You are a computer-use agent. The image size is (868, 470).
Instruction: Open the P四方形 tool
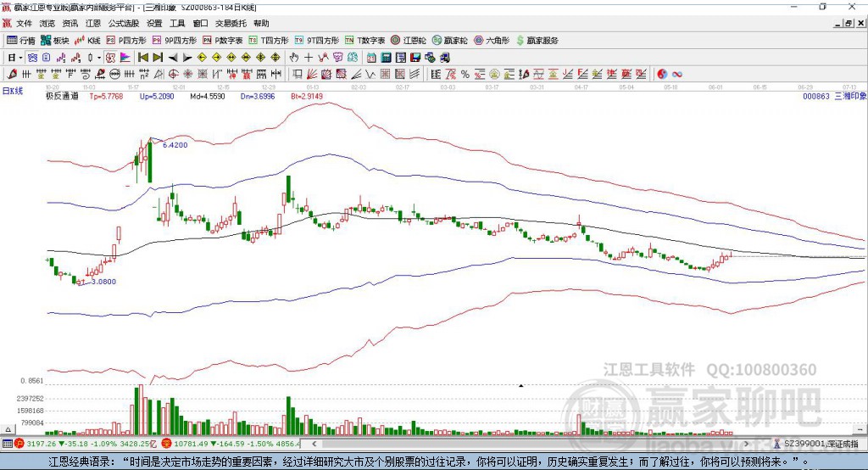[x=126, y=41]
